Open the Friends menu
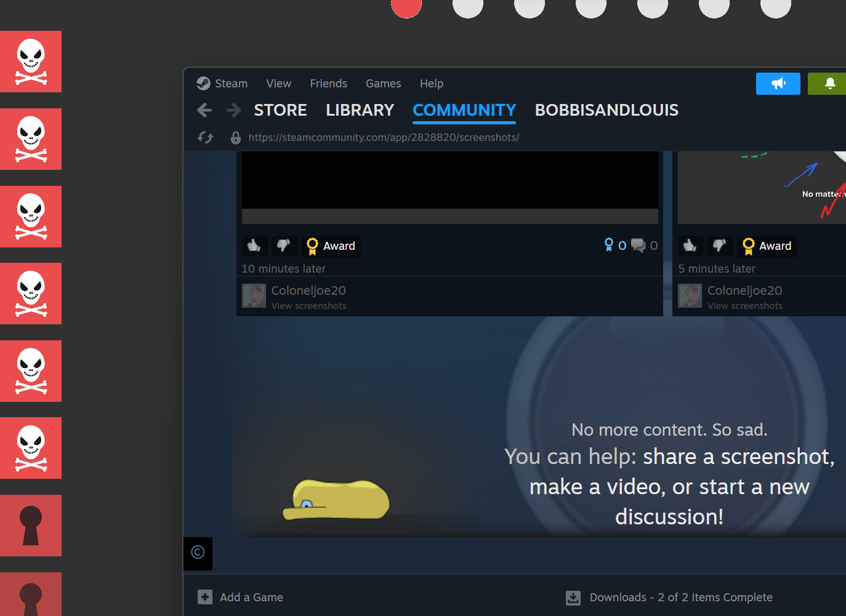This screenshot has height=616, width=846. pos(328,84)
